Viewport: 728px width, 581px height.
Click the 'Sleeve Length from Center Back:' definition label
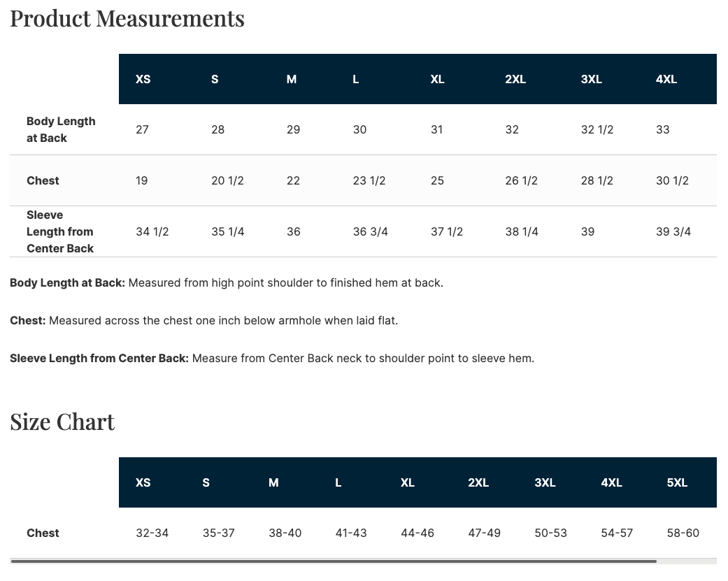click(99, 358)
